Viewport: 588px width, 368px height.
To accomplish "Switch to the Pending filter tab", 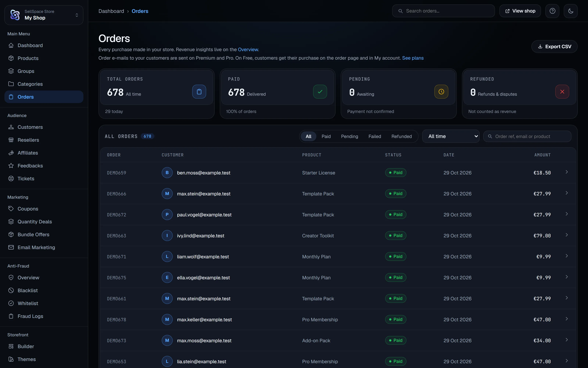I will pos(349,136).
